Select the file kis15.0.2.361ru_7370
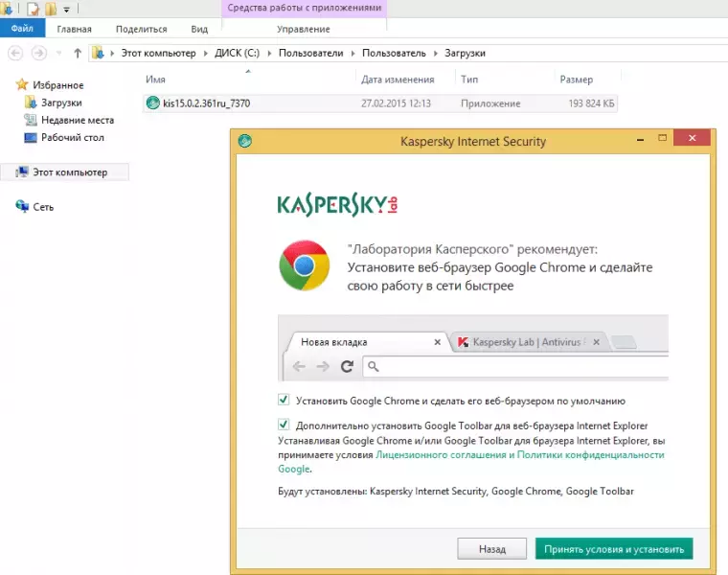728x575 pixels. pos(206,103)
